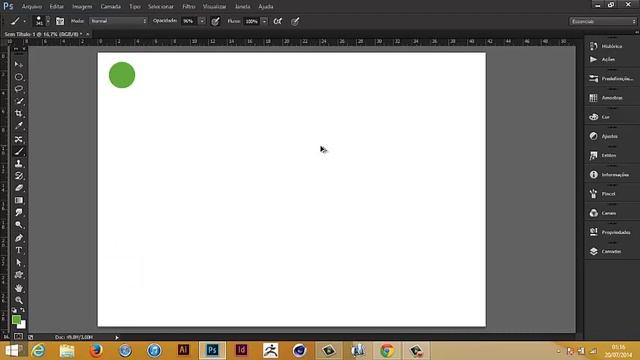Select the Healing/Patch tool
This screenshot has height=360, width=640.
click(x=19, y=139)
